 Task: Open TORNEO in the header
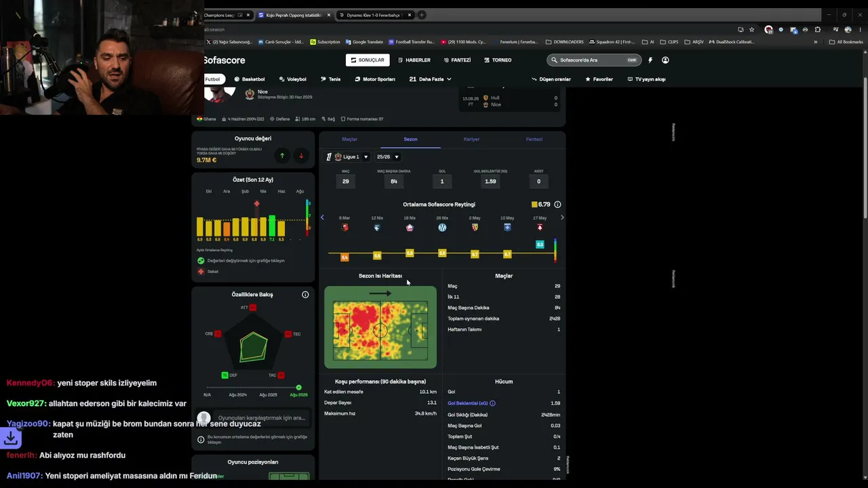(498, 60)
